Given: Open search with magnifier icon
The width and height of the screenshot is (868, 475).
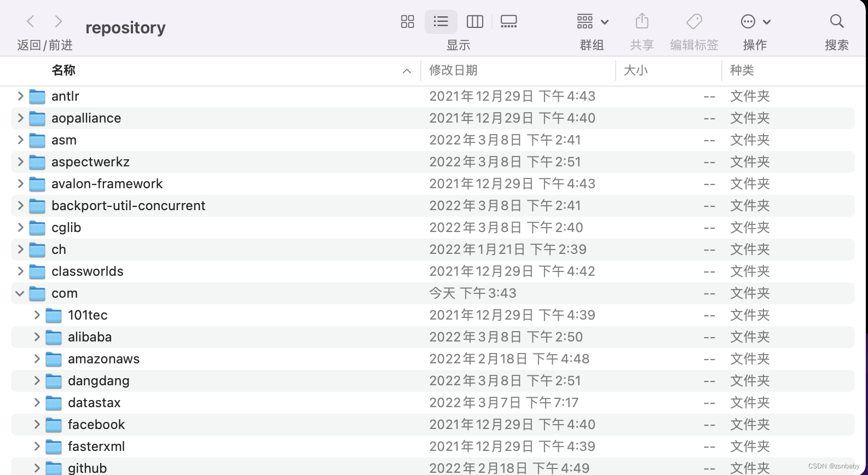Looking at the screenshot, I should [836, 21].
